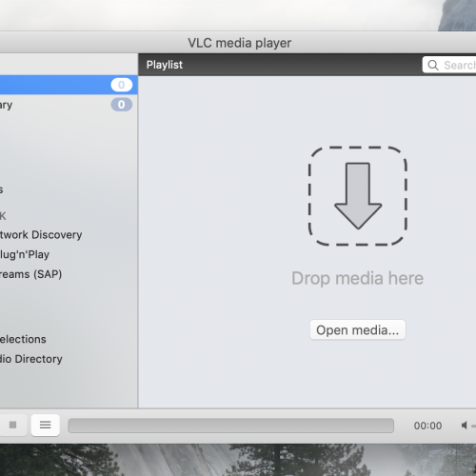Click the Drop media here arrow area
The image size is (476, 476).
[358, 196]
